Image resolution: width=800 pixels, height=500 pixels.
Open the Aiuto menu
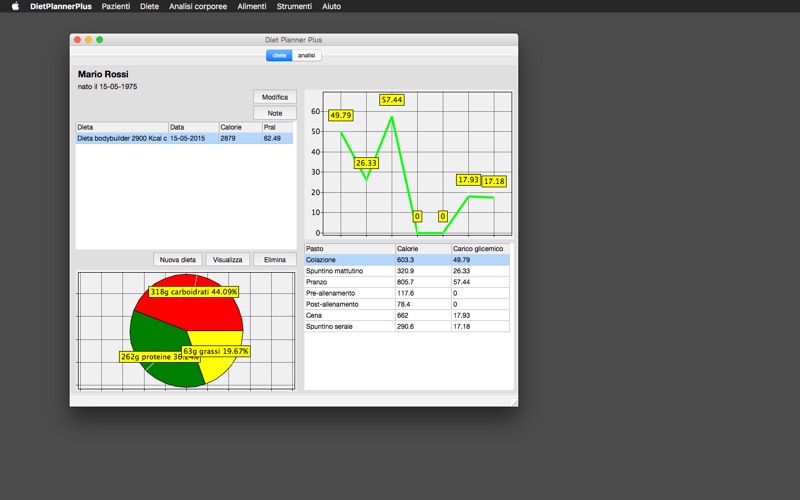pyautogui.click(x=332, y=6)
